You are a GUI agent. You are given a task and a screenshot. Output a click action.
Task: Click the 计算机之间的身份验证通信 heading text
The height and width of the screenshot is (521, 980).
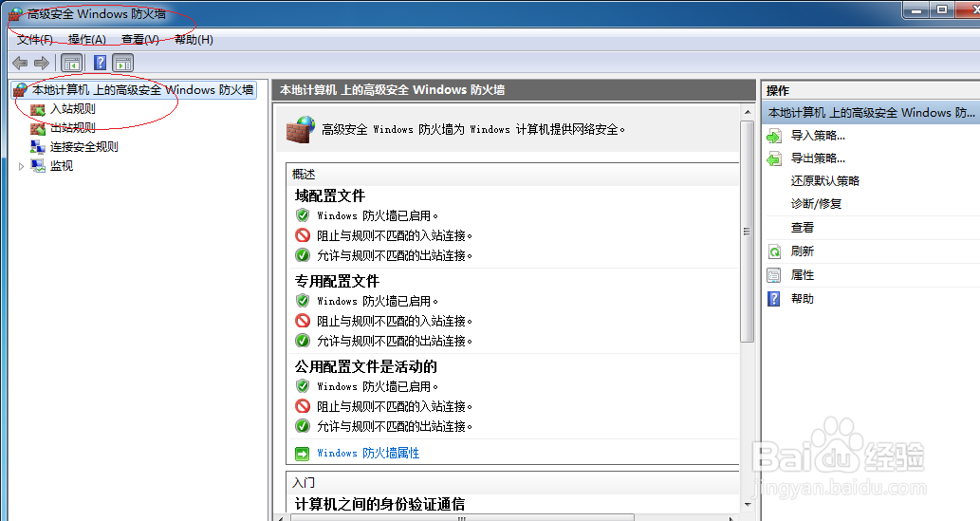tap(379, 504)
